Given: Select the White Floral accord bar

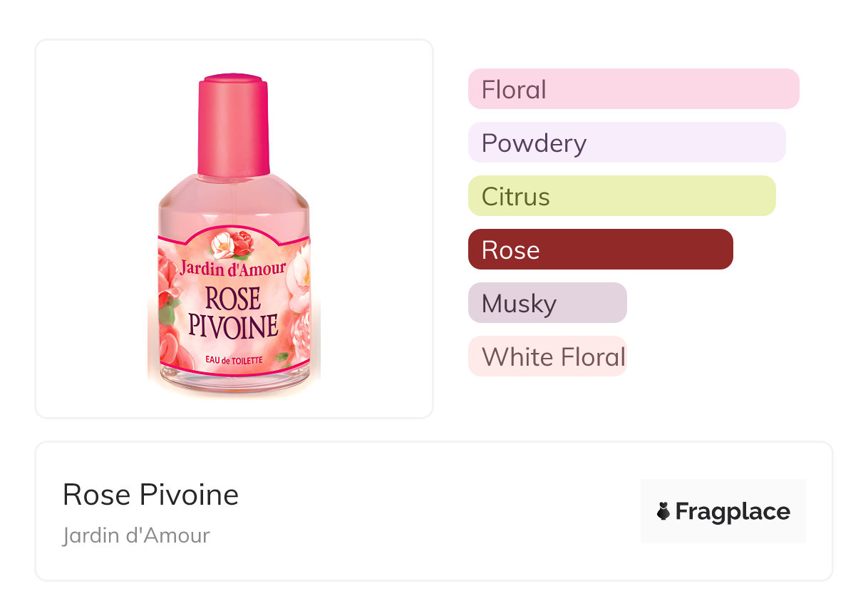Looking at the screenshot, I should (547, 356).
